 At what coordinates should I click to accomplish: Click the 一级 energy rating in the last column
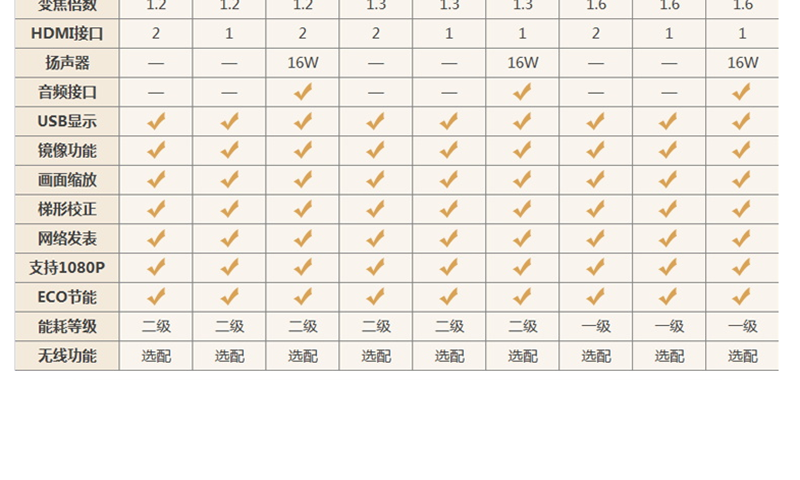742,326
